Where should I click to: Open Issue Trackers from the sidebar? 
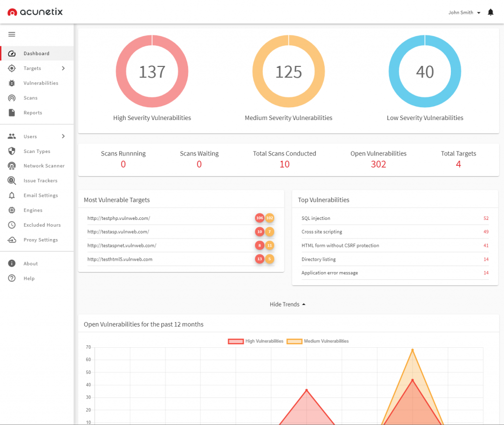click(x=11, y=181)
